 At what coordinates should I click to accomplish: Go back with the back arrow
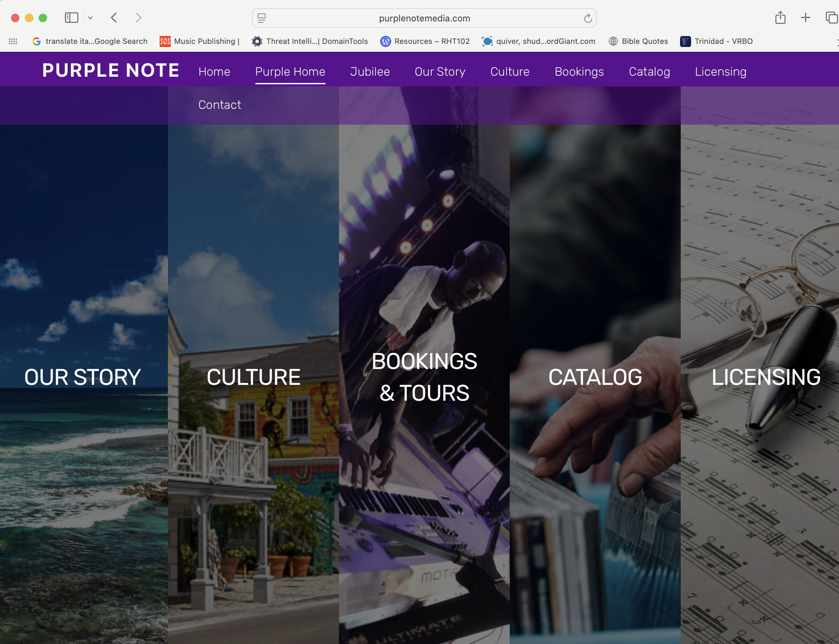114,18
